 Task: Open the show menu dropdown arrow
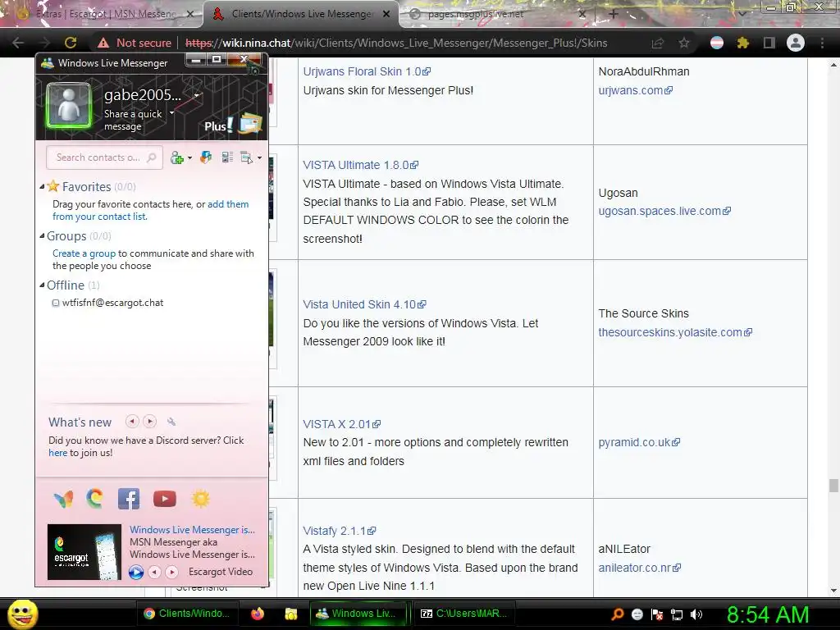pyautogui.click(x=259, y=157)
